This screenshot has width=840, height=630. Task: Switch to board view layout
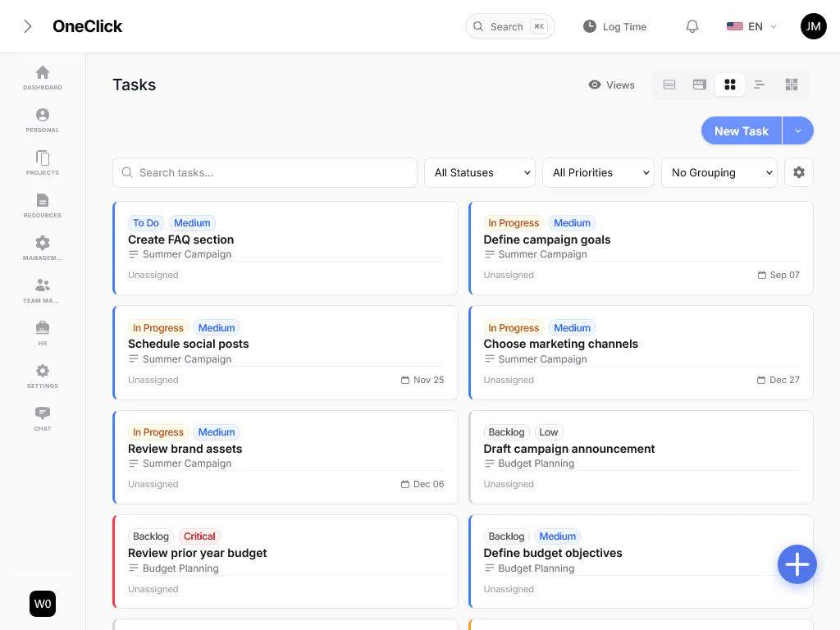pos(699,84)
